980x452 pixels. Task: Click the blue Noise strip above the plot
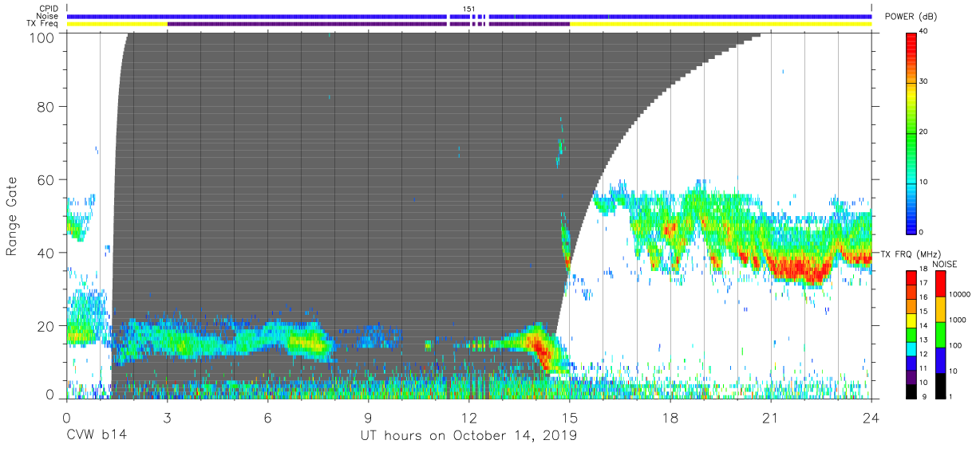pos(468,17)
